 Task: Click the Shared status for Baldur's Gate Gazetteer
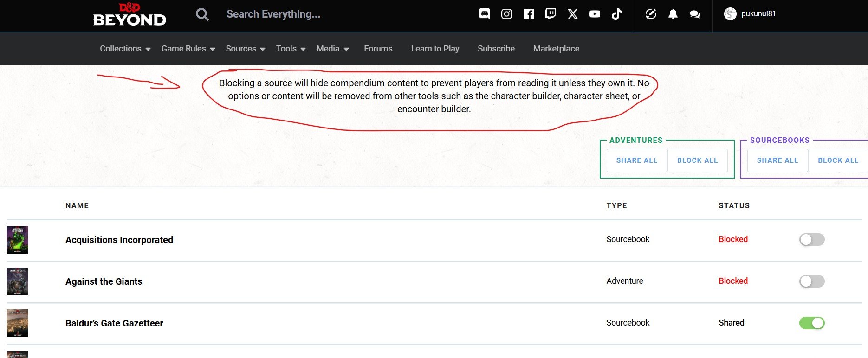732,323
